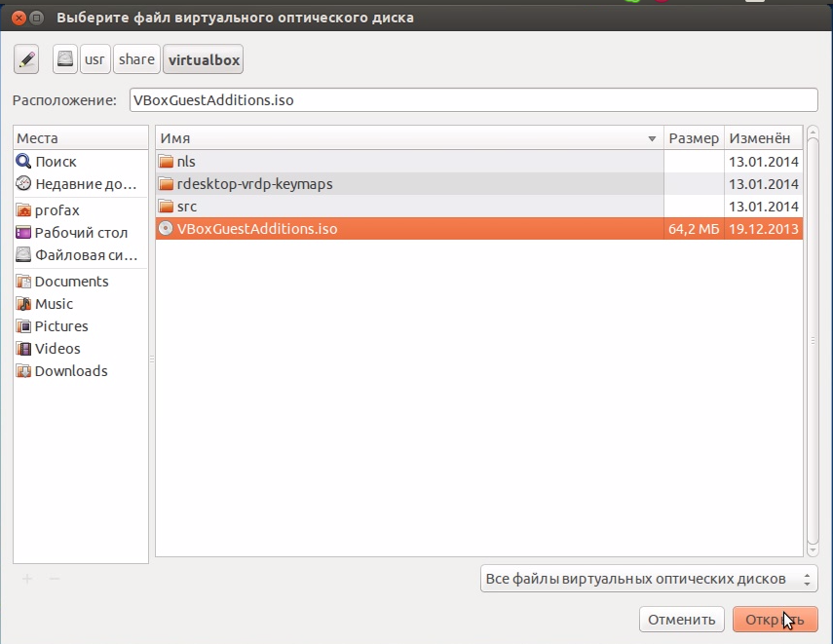The height and width of the screenshot is (644, 833).
Task: Sort by the Размер column header
Action: [x=694, y=138]
